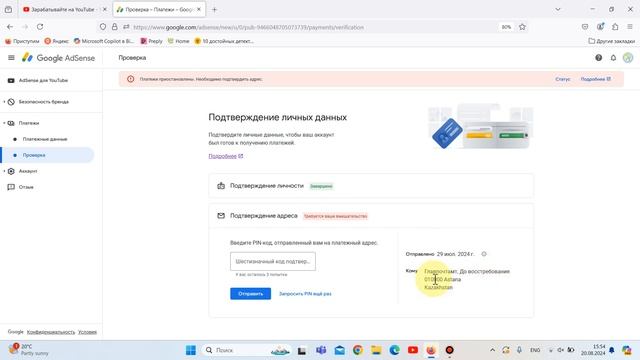Image resolution: width=640 pixels, height=360 pixels.
Task: Open the Mail app from taskbar
Action: [x=340, y=350]
